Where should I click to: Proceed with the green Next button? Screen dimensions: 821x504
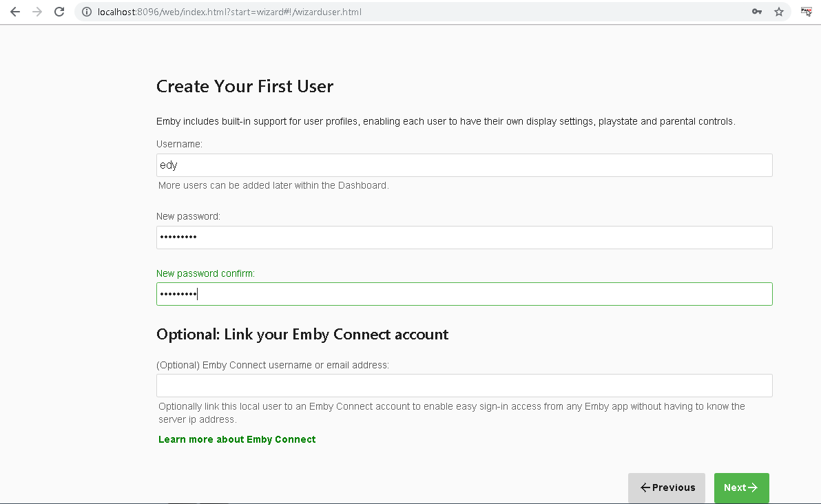(741, 487)
